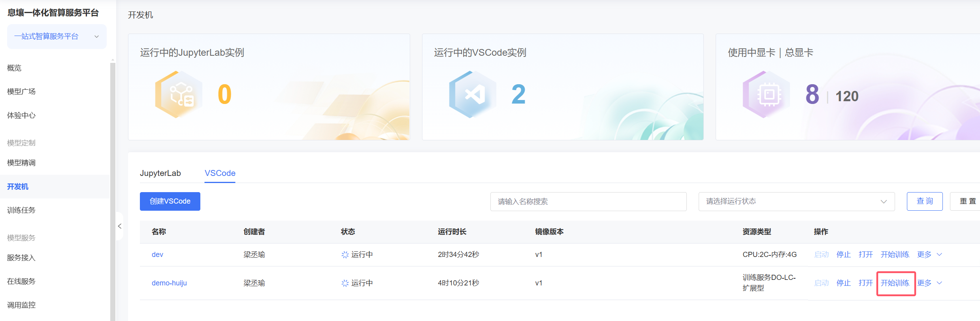Click the CPU:2C-内存:4G resource cell
Image resolution: width=980 pixels, height=321 pixels.
point(770,255)
